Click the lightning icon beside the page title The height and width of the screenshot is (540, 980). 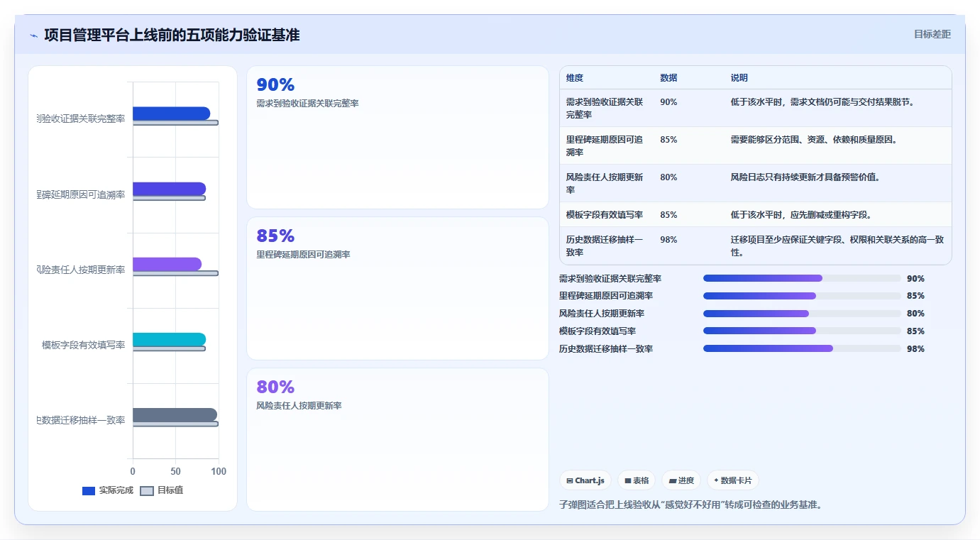[x=33, y=35]
